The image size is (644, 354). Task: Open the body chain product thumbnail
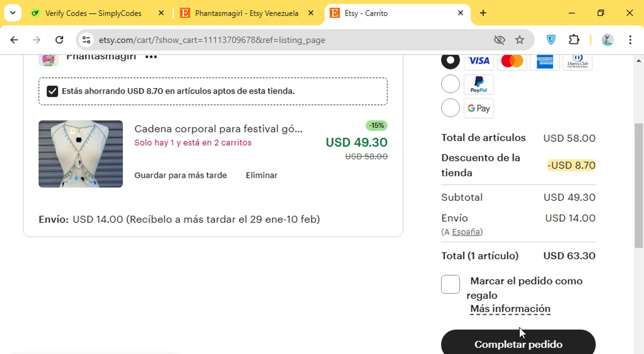click(x=81, y=154)
